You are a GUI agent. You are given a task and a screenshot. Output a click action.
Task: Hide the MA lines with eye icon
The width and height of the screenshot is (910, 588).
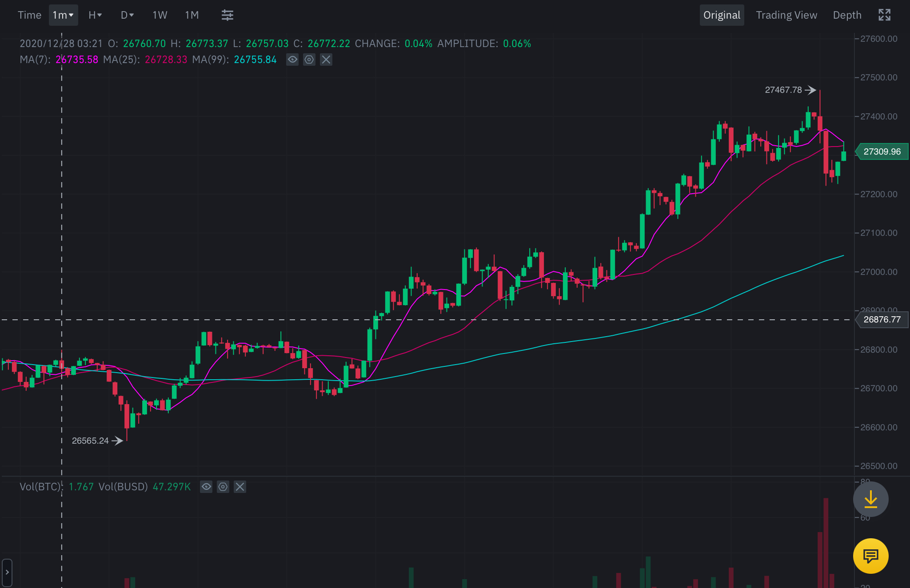292,60
